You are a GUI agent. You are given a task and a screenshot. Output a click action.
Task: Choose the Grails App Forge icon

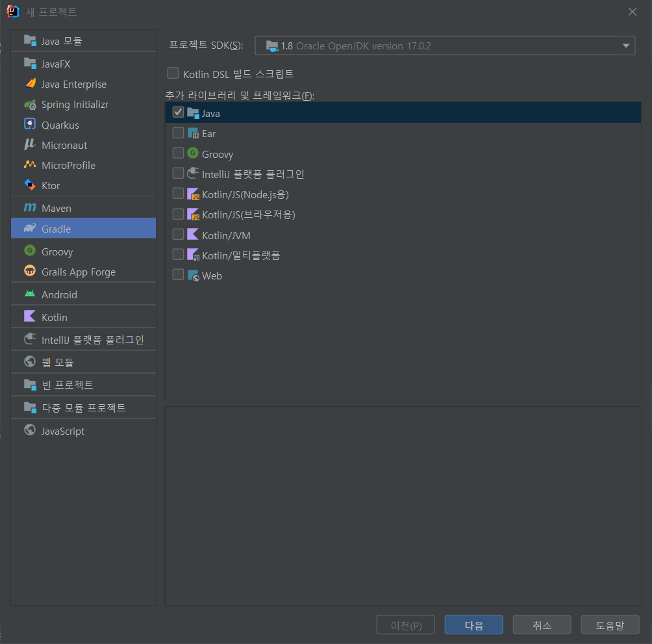[x=30, y=271]
